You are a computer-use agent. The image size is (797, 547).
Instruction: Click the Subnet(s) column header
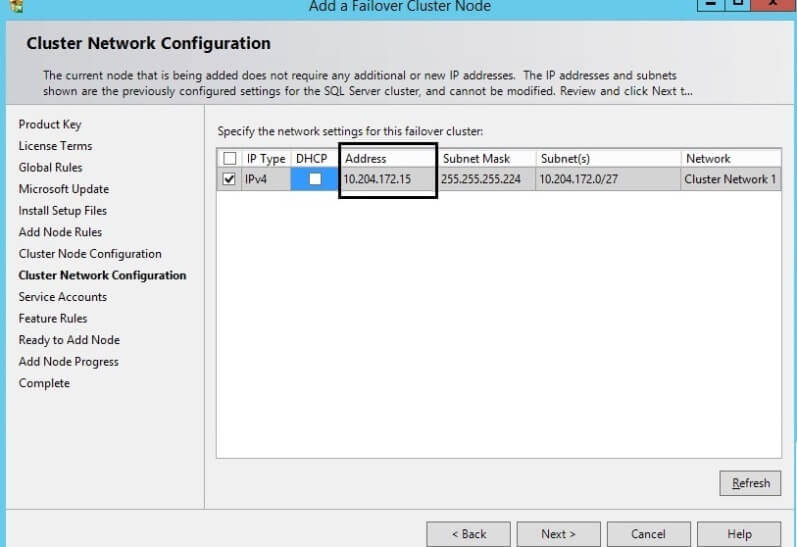click(x=608, y=159)
